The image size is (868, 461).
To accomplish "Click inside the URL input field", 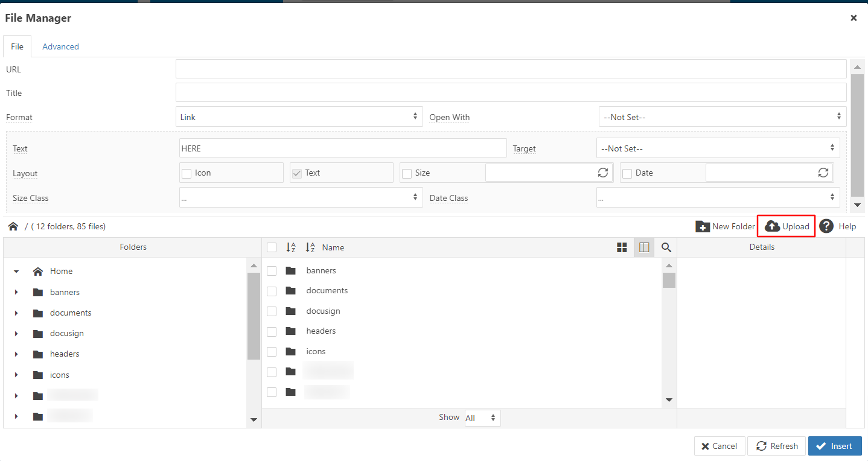I will (510, 69).
